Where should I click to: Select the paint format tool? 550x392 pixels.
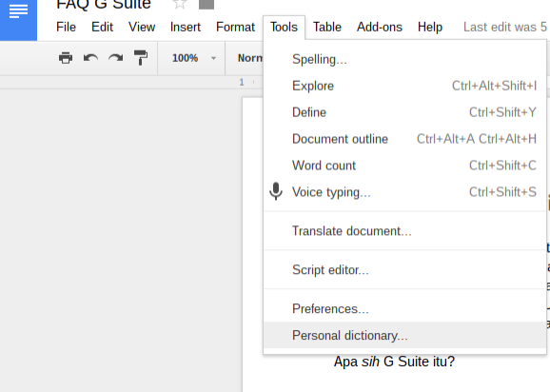(141, 58)
